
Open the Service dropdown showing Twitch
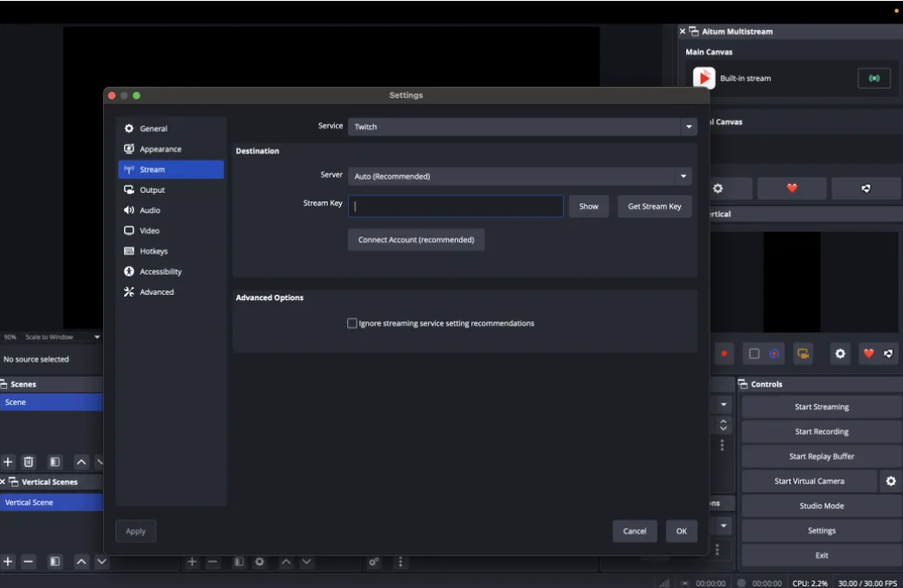click(x=522, y=127)
